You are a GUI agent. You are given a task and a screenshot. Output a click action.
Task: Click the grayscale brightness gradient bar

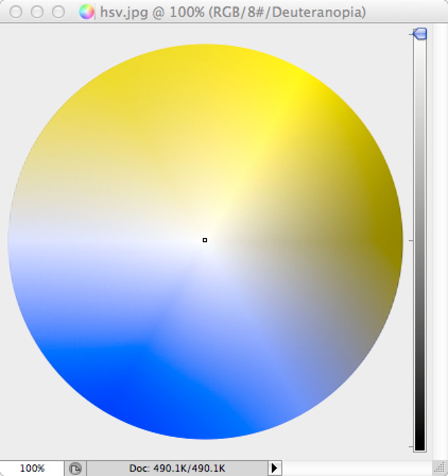pyautogui.click(x=420, y=240)
